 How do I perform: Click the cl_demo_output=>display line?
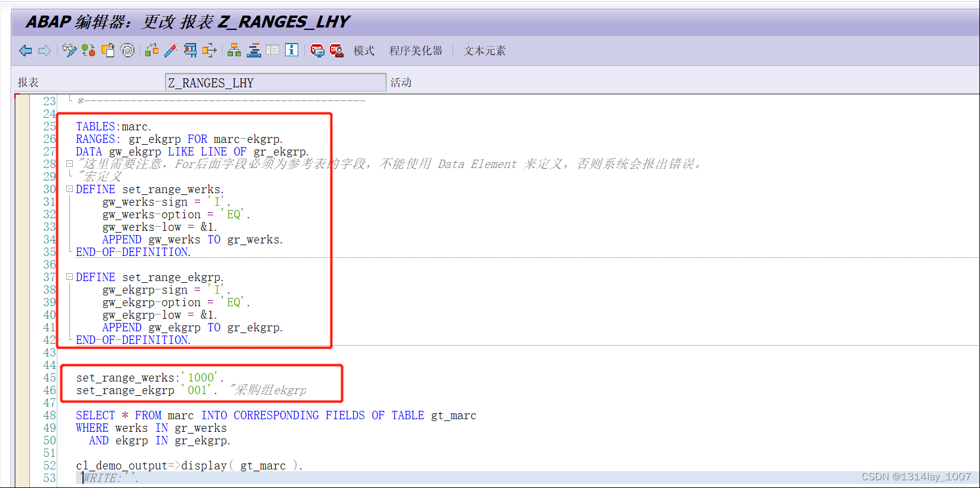click(189, 465)
